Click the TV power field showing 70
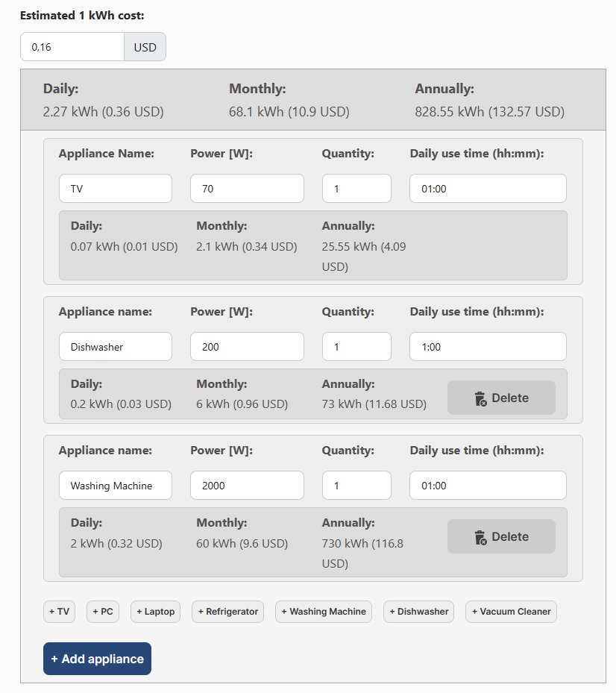The height and width of the screenshot is (693, 616). pos(247,189)
